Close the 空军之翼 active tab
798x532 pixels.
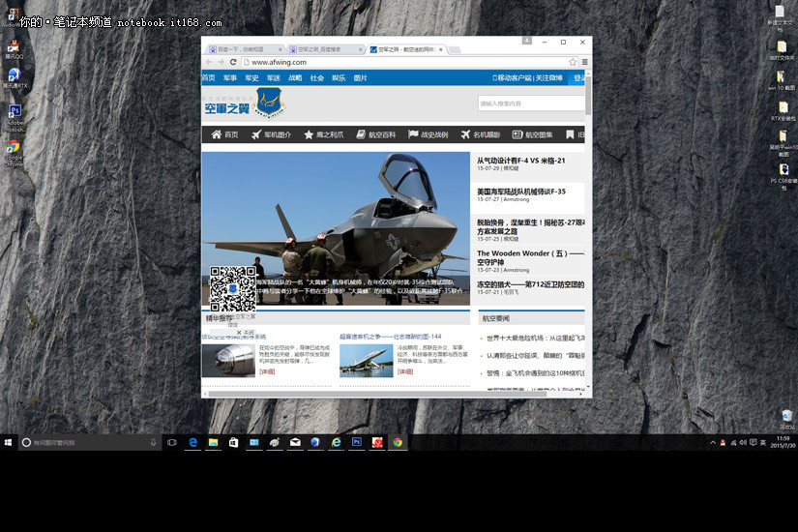441,49
